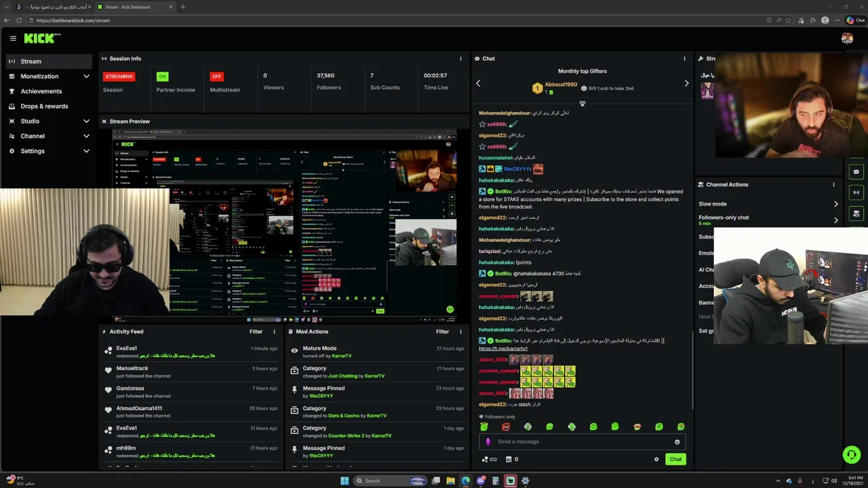The image size is (868, 488).
Task: Go to next Monthly top Gifters slide
Action: (686, 83)
